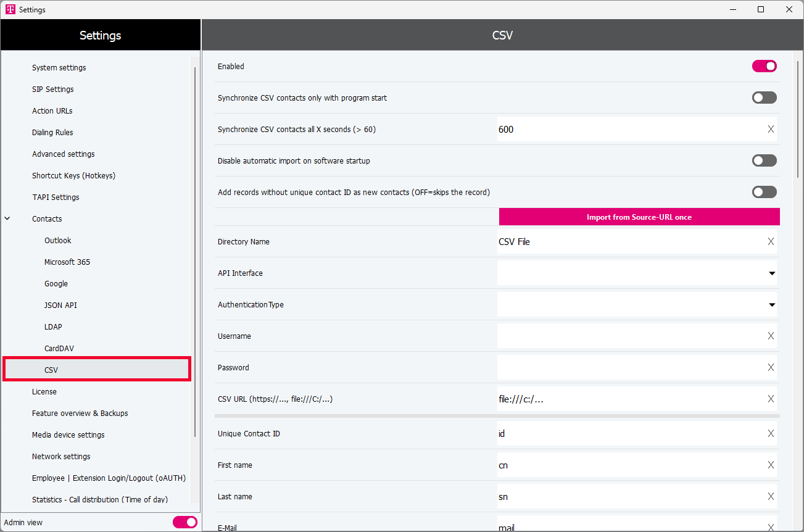The width and height of the screenshot is (804, 532).
Task: Disable the CSV Enabled toggle
Action: [764, 67]
